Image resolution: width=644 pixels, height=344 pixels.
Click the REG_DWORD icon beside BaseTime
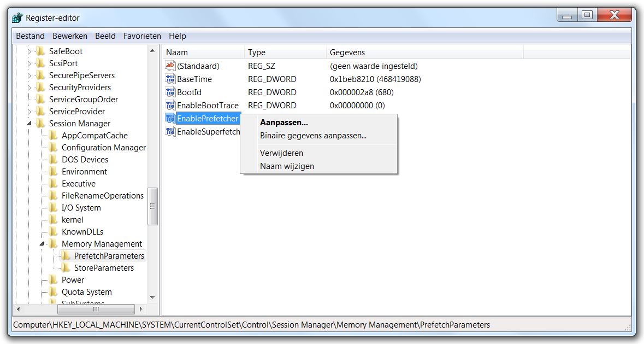(x=170, y=79)
